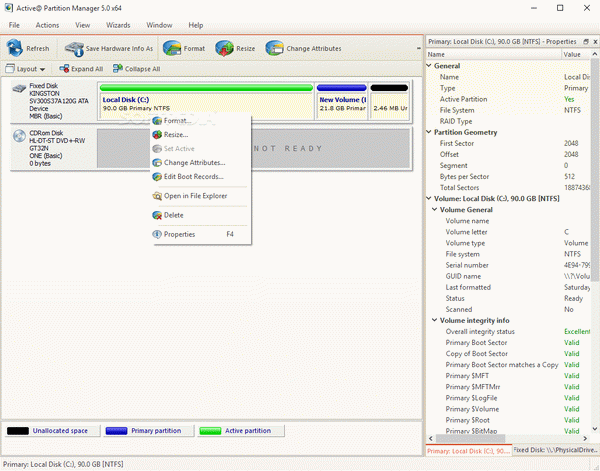The image size is (600, 471).
Task: Select the CDRom Disk drive icon
Action: tap(19, 136)
